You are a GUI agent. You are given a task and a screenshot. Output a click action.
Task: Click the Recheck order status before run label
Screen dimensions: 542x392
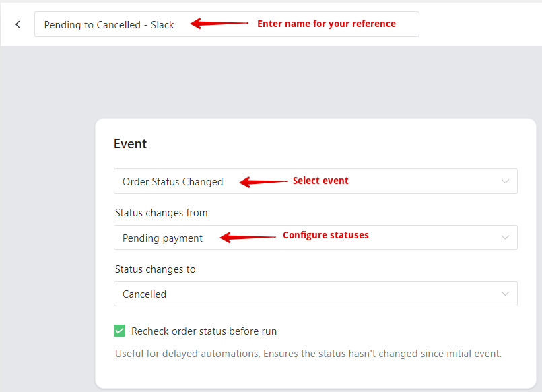point(204,331)
